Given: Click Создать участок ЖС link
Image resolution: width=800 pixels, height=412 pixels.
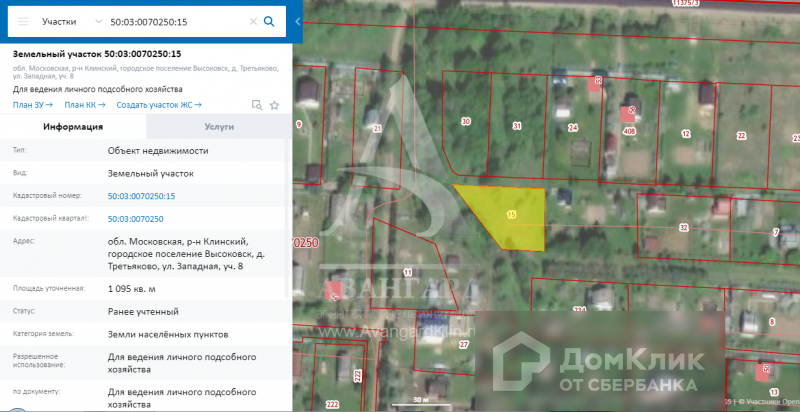Looking at the screenshot, I should [159, 105].
